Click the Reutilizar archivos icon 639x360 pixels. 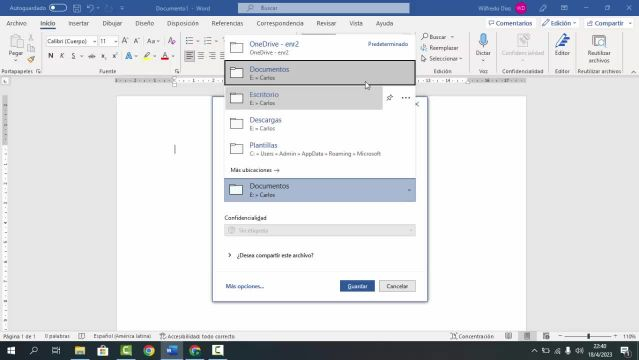click(599, 41)
